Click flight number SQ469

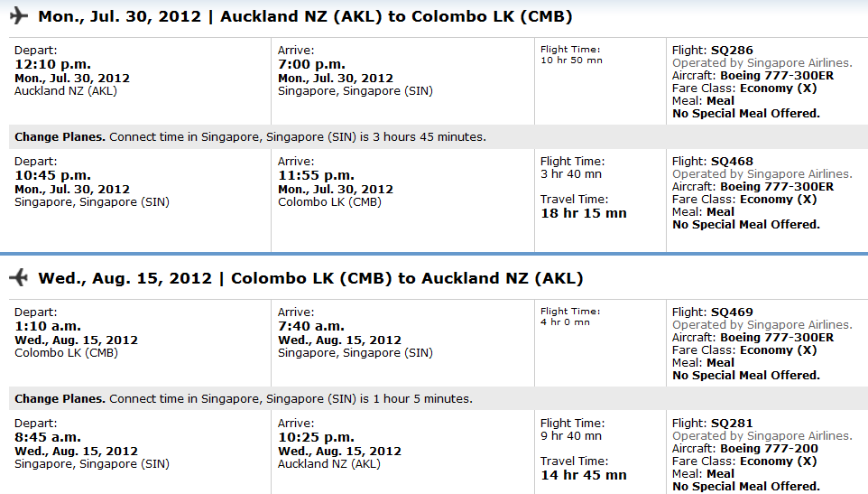(732, 312)
